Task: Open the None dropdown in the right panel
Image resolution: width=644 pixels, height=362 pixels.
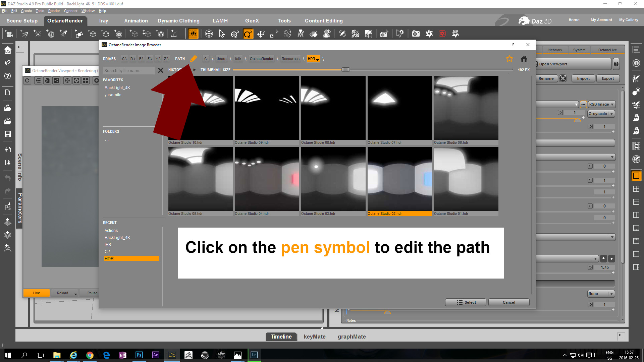Action: tap(601, 294)
